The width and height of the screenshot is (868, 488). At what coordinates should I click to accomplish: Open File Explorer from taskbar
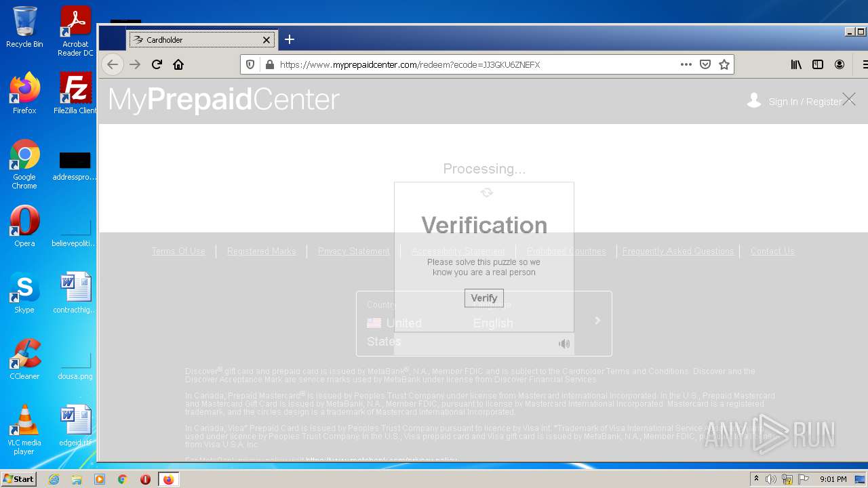tap(77, 479)
